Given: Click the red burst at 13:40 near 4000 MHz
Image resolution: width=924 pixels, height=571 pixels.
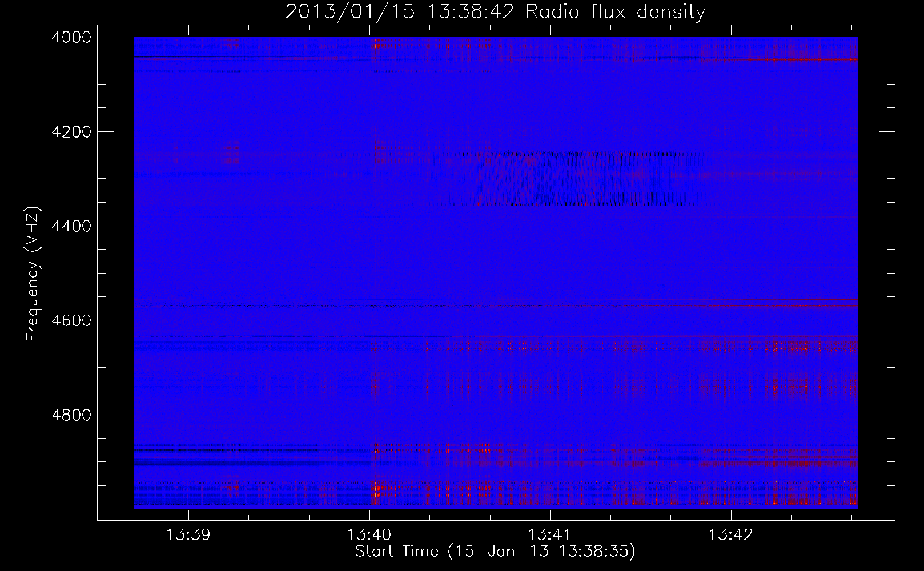Looking at the screenshot, I should coord(376,43).
